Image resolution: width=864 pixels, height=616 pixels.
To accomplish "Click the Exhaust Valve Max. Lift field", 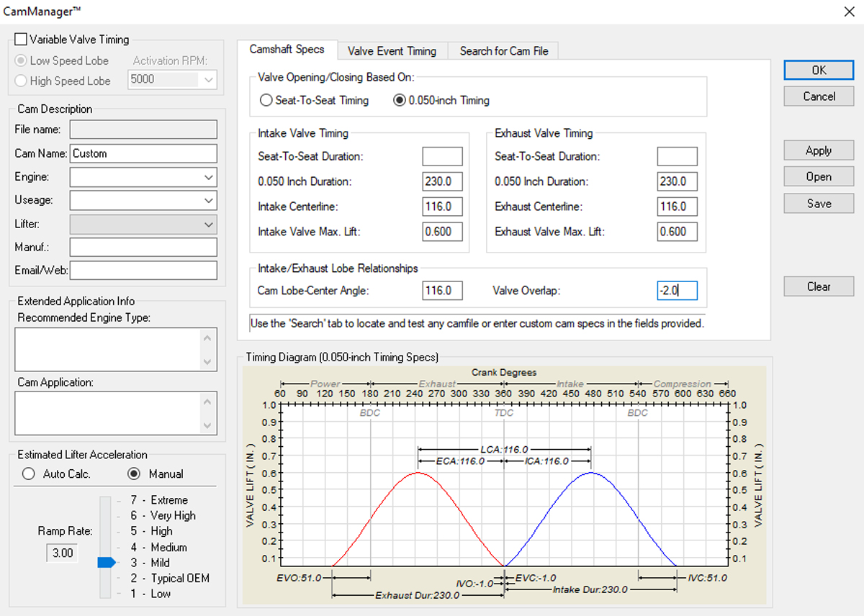I will 678,232.
